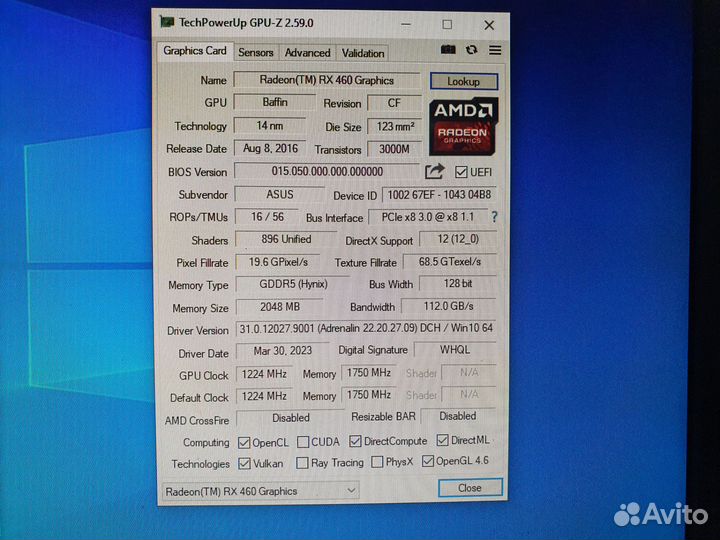Click the ROPs/TMUs value '16 / 56'
The width and height of the screenshot is (720, 540).
[x=267, y=216]
